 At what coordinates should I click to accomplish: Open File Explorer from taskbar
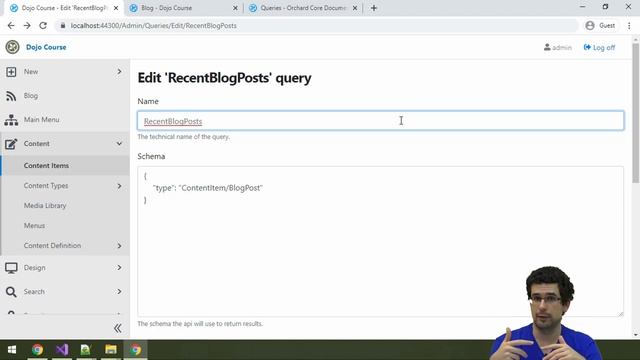coord(111,350)
